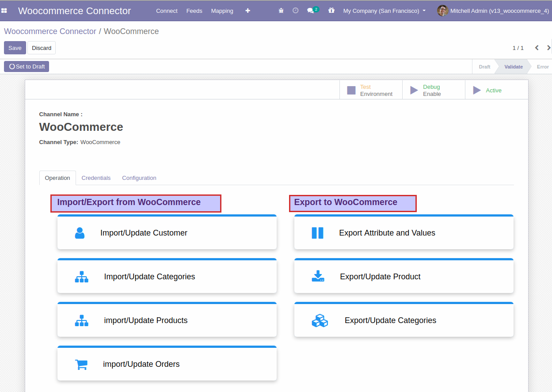Viewport: 552px width, 392px height.
Task: Click Channel Type WooCommerce value
Action: pos(100,142)
